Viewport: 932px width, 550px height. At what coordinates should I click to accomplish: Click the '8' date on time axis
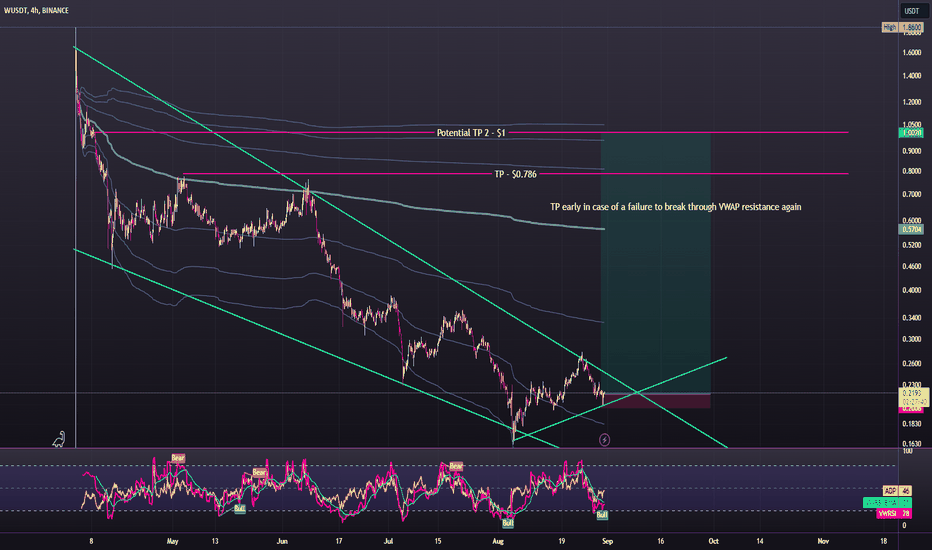[x=91, y=541]
